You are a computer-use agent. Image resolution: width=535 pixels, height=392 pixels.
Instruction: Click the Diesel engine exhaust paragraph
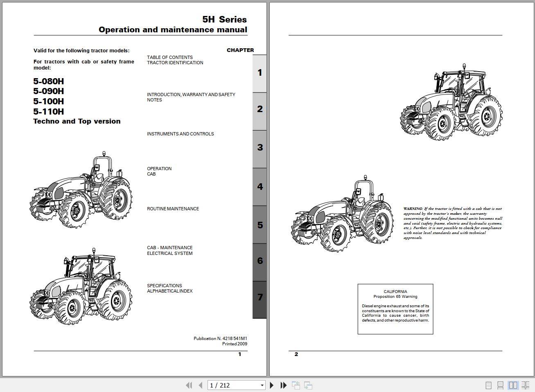(x=395, y=313)
